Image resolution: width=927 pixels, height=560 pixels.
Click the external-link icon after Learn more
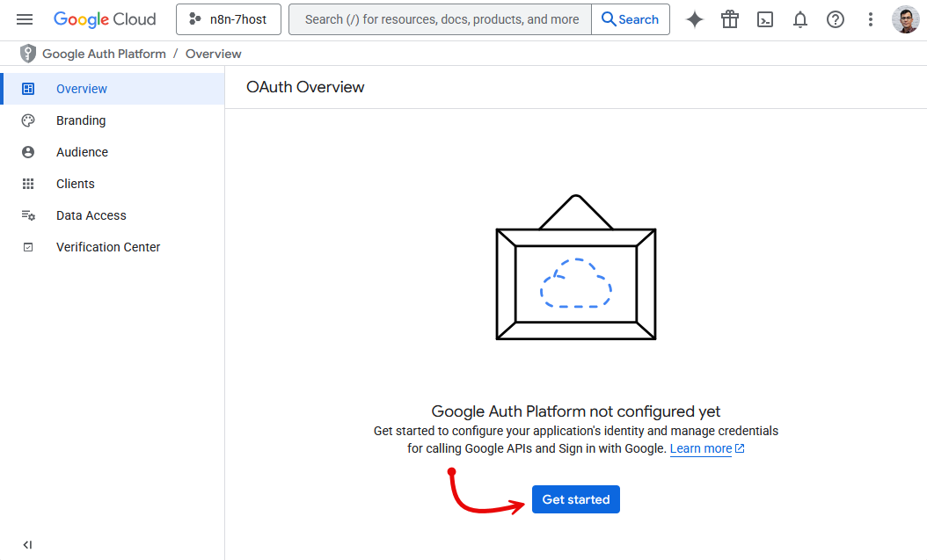[739, 448]
